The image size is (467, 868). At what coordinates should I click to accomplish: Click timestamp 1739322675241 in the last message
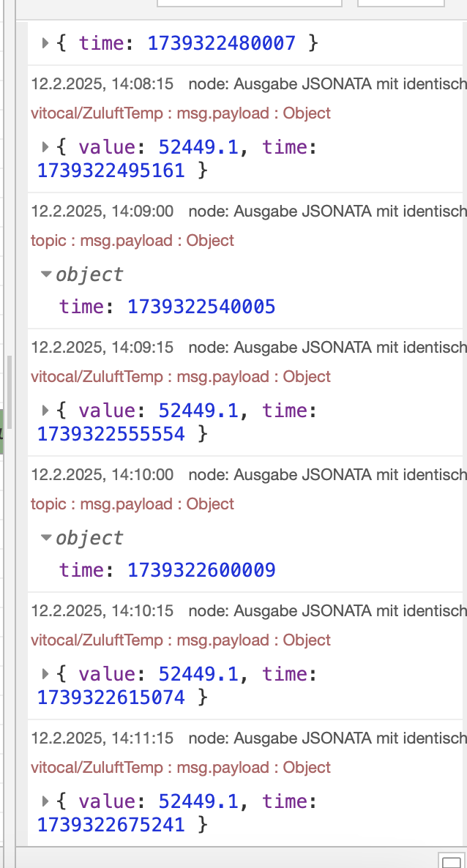(x=111, y=826)
